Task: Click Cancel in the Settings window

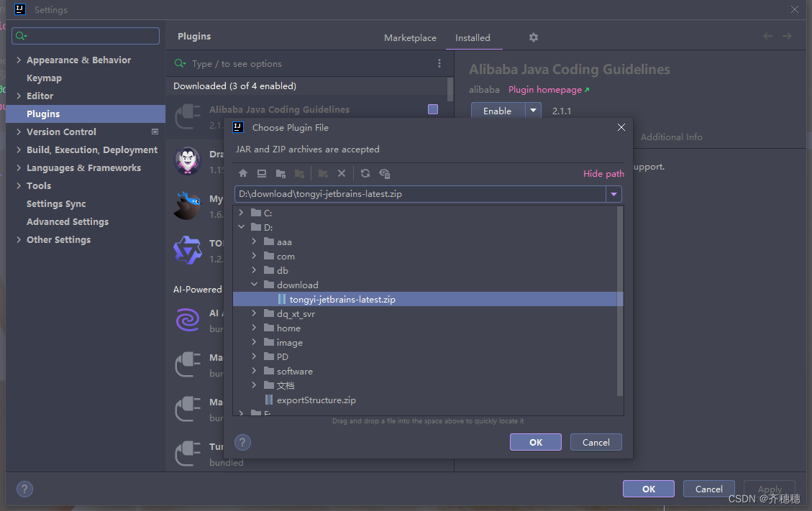Action: pos(709,489)
